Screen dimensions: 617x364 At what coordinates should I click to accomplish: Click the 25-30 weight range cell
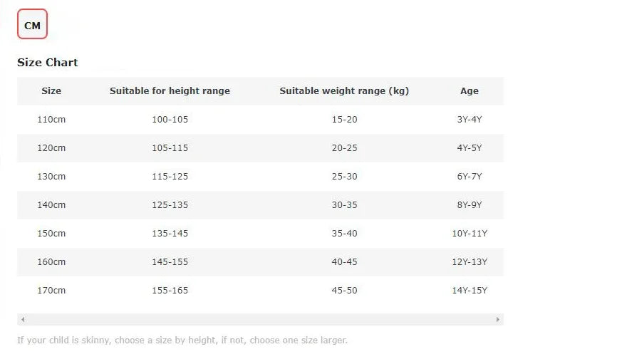344,177
